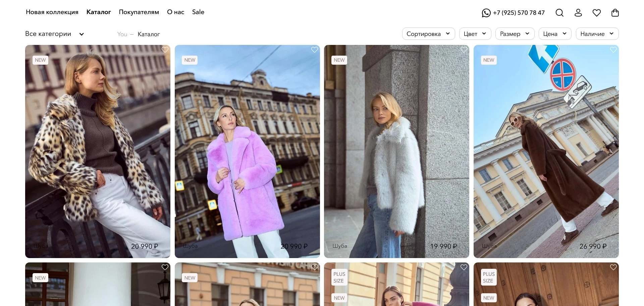Add the brown long coat to favorites
This screenshot has width=644, height=306.
click(613, 50)
